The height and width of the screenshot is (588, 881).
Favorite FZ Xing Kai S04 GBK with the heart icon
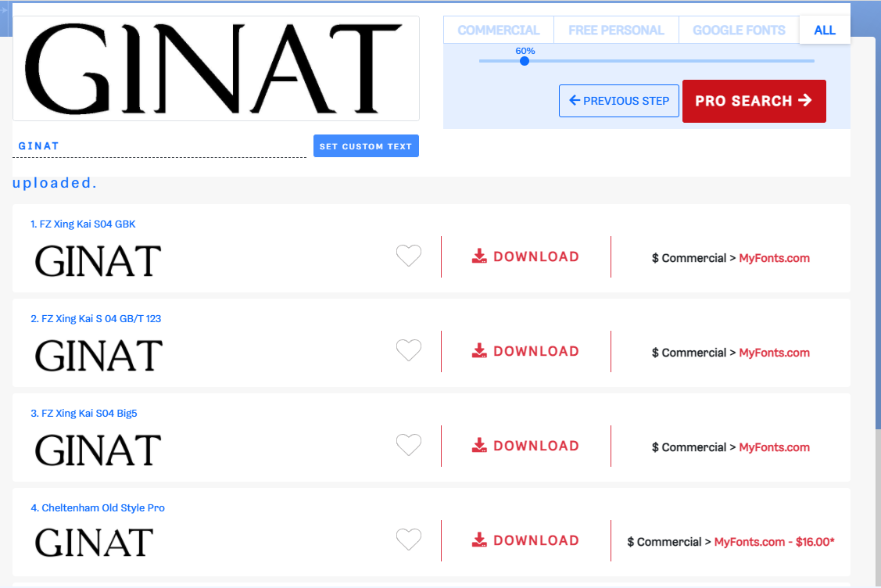pyautogui.click(x=409, y=256)
